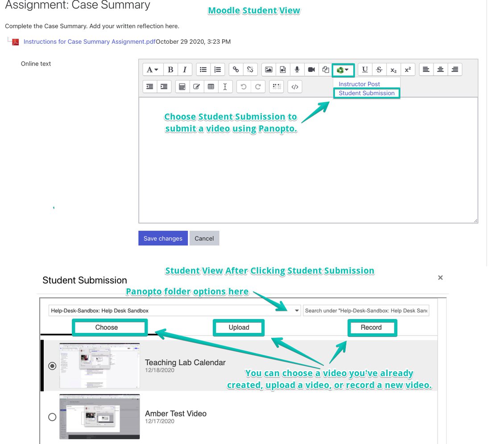This screenshot has width=504, height=444.
Task: Clear formatting with cursor icon
Action: 225,87
